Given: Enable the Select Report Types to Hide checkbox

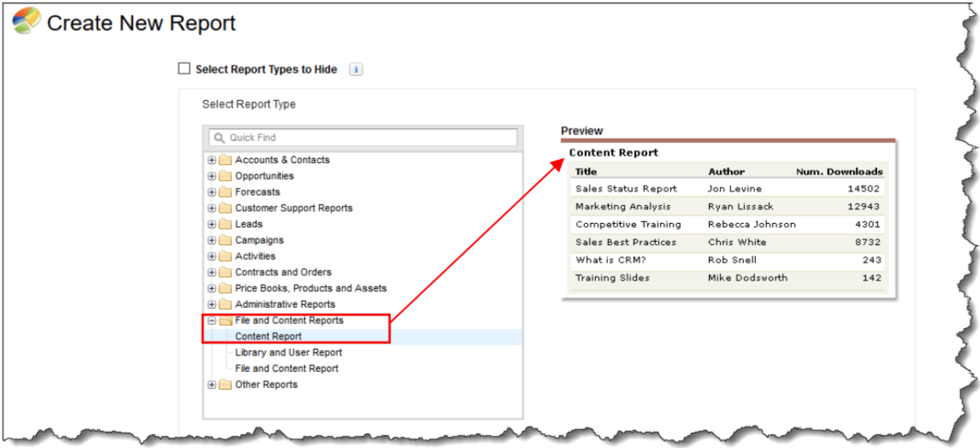Looking at the screenshot, I should click(x=184, y=69).
